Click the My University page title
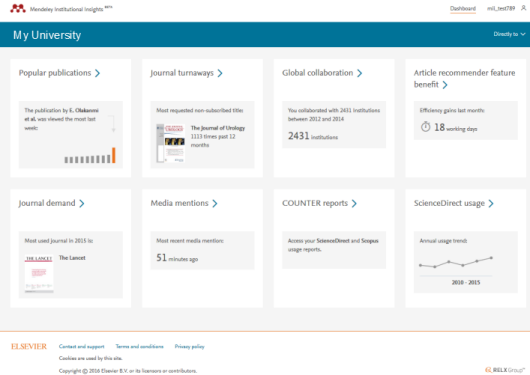The width and height of the screenshot is (530, 375). 47,35
